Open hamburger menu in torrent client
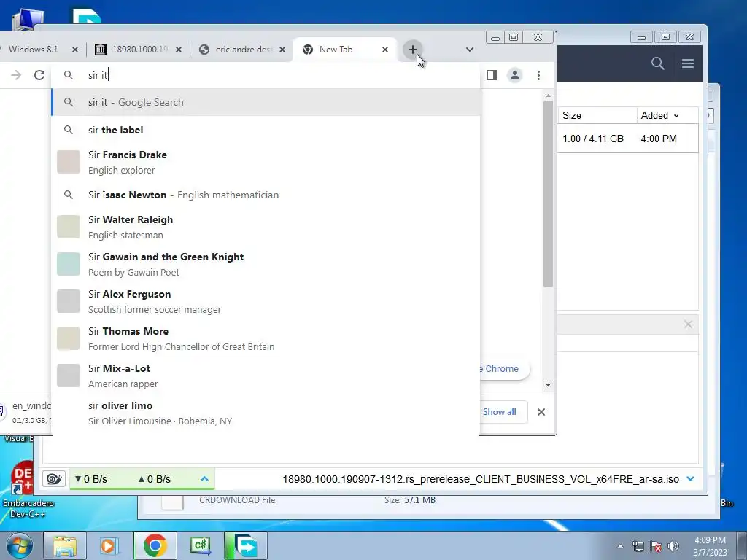 [688, 63]
